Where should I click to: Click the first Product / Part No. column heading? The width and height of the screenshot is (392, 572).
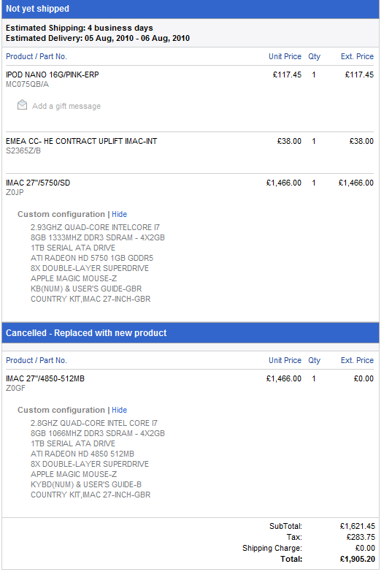[x=36, y=56]
